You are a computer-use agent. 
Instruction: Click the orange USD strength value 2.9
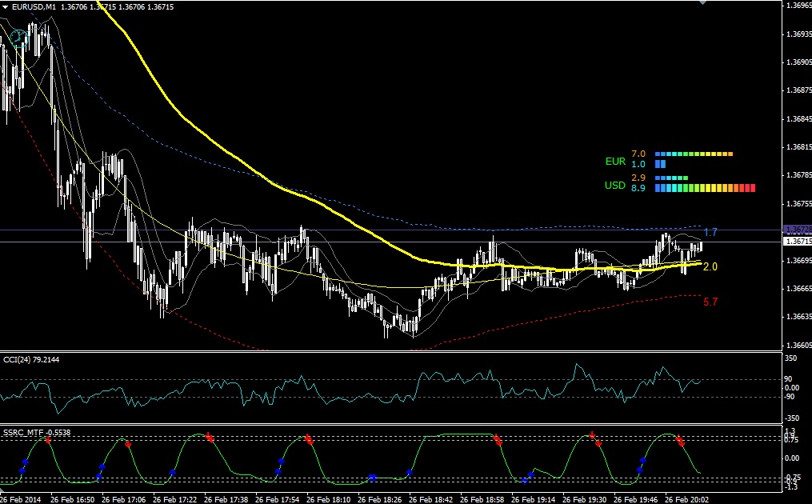point(638,178)
